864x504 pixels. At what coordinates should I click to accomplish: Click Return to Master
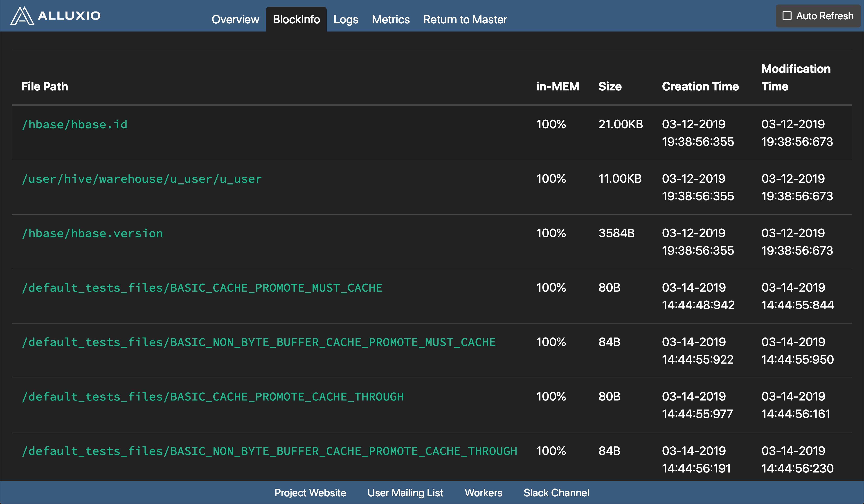(x=465, y=20)
